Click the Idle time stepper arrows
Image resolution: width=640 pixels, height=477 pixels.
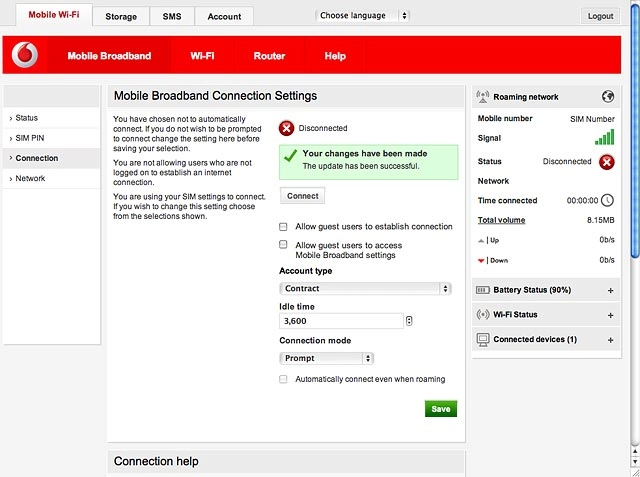(409, 321)
